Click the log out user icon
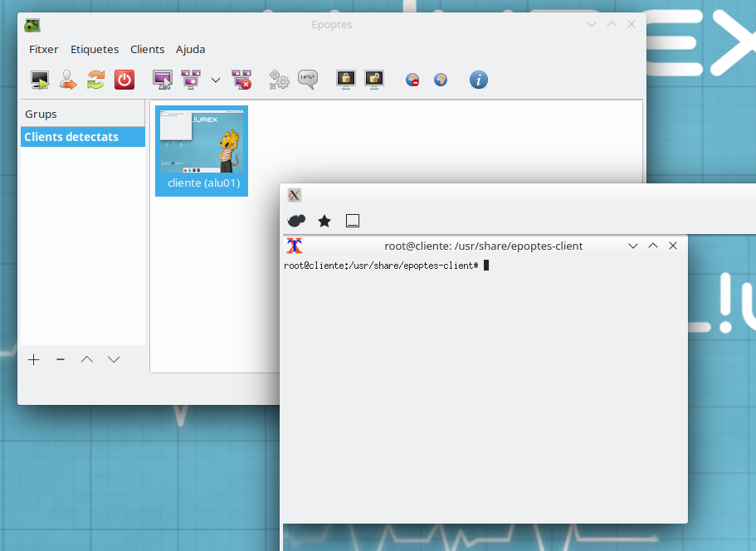756x551 pixels. [68, 80]
